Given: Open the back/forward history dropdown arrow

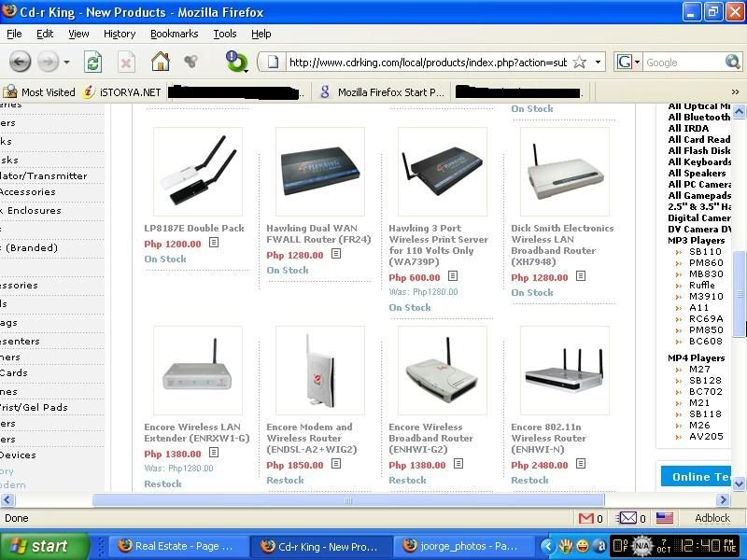Looking at the screenshot, I should tap(66, 62).
